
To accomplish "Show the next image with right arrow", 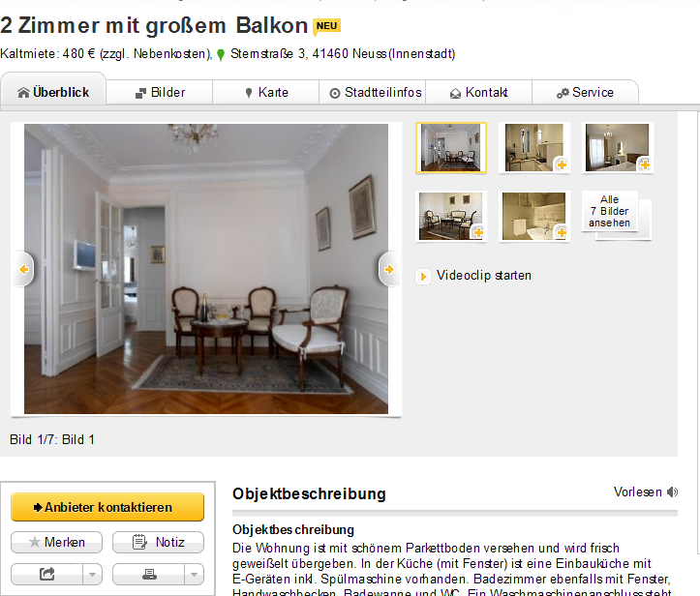I will coord(388,269).
